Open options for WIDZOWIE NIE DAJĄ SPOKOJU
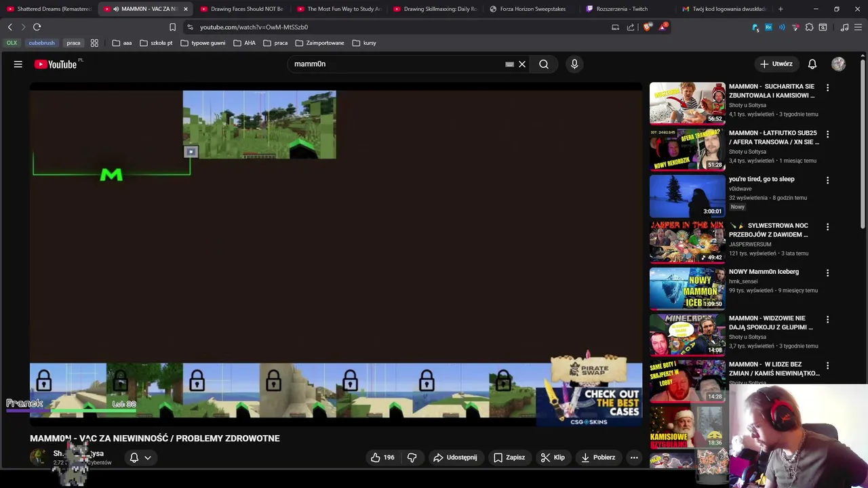The height and width of the screenshot is (488, 868). pos(827,319)
